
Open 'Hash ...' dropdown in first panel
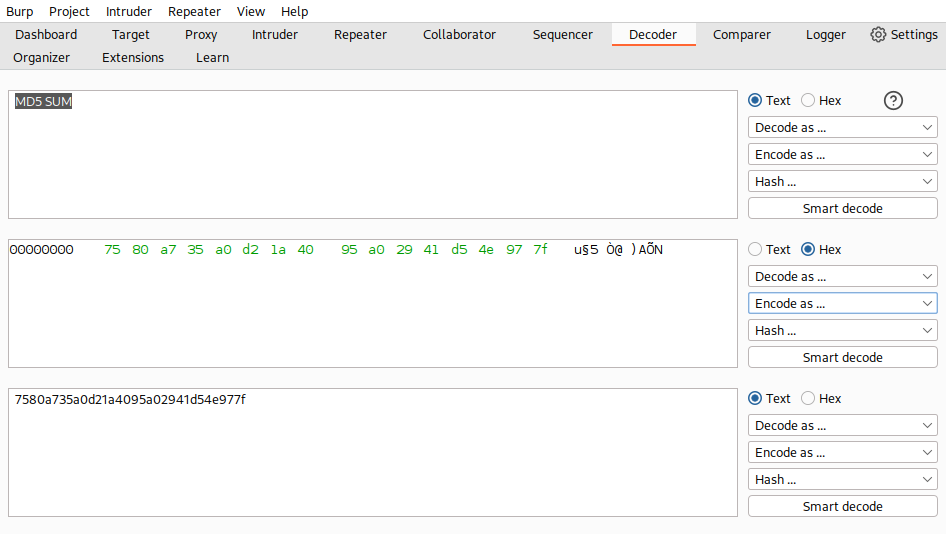[x=842, y=182]
